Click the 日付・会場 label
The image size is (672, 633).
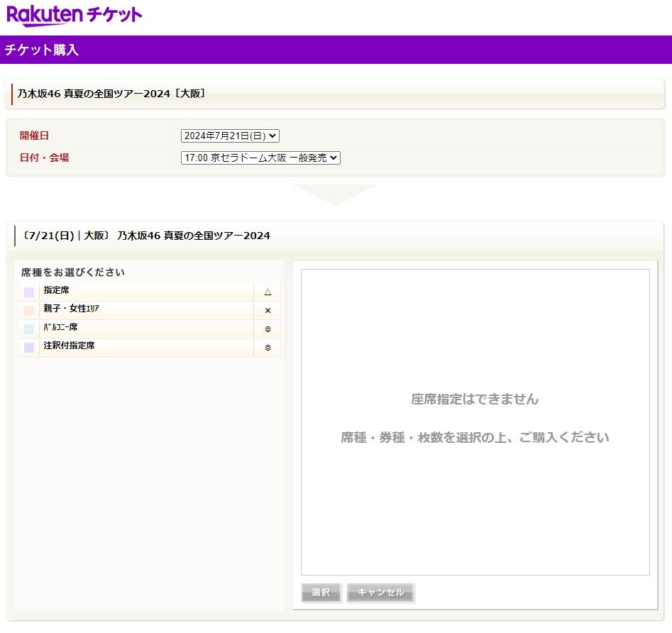coord(44,158)
